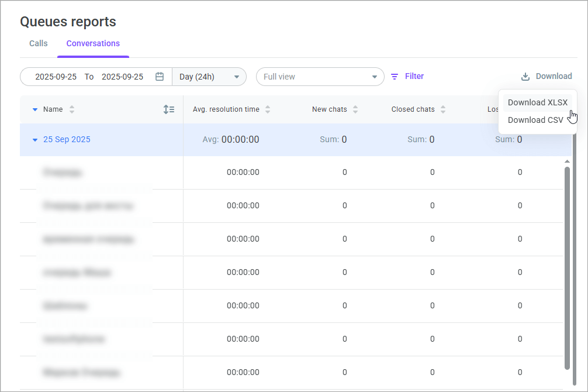Sort by Avg. resolution time column

pyautogui.click(x=268, y=109)
